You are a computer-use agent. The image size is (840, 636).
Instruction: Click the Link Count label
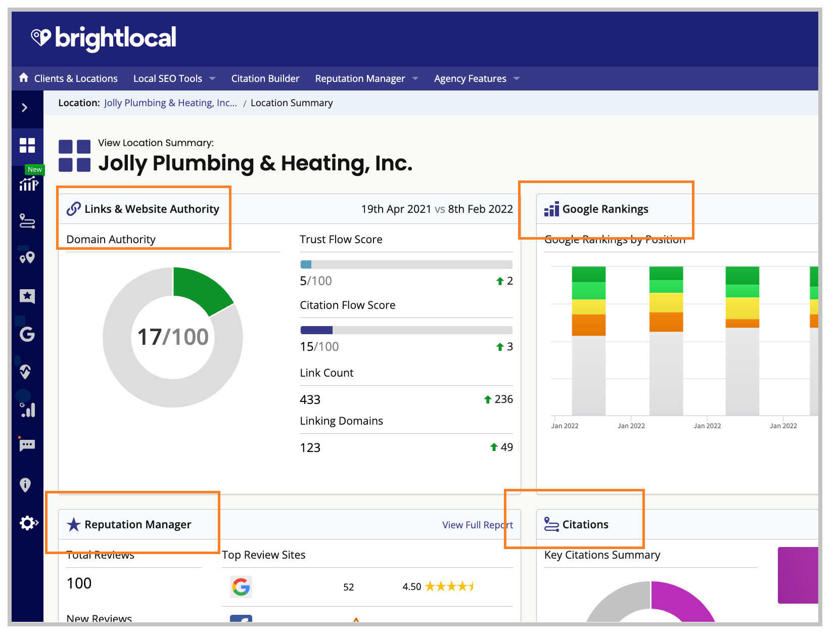[x=326, y=373]
